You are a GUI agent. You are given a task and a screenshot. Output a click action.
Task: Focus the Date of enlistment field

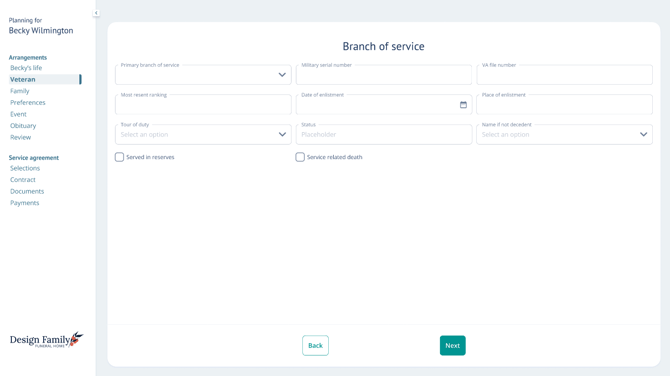click(384, 105)
